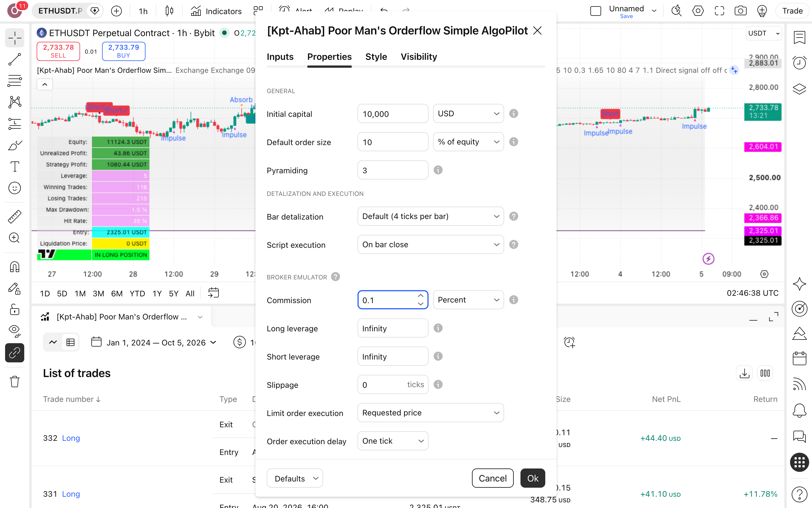Image resolution: width=812 pixels, height=508 pixels.
Task: Open the Commission Percent type dropdown
Action: coord(468,300)
